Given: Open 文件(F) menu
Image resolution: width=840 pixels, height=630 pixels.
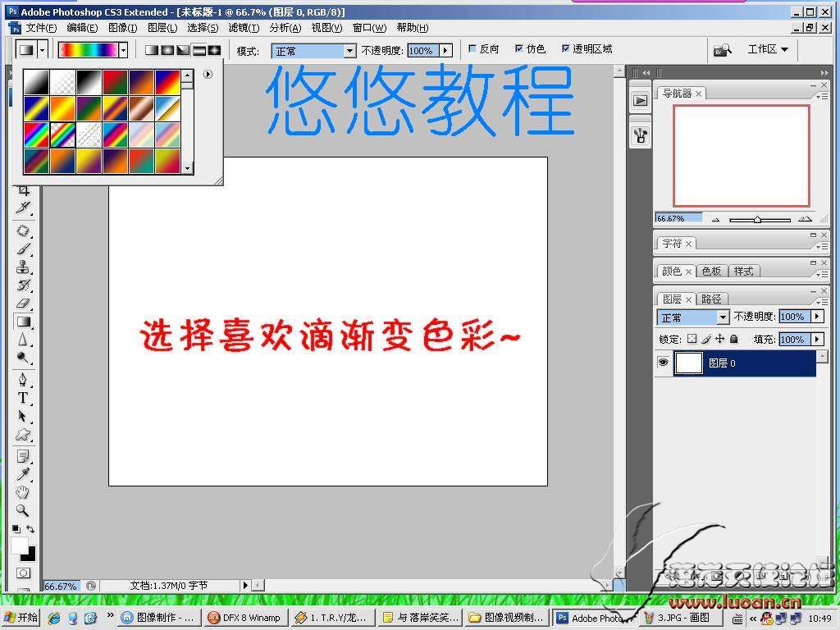Looking at the screenshot, I should (41, 27).
